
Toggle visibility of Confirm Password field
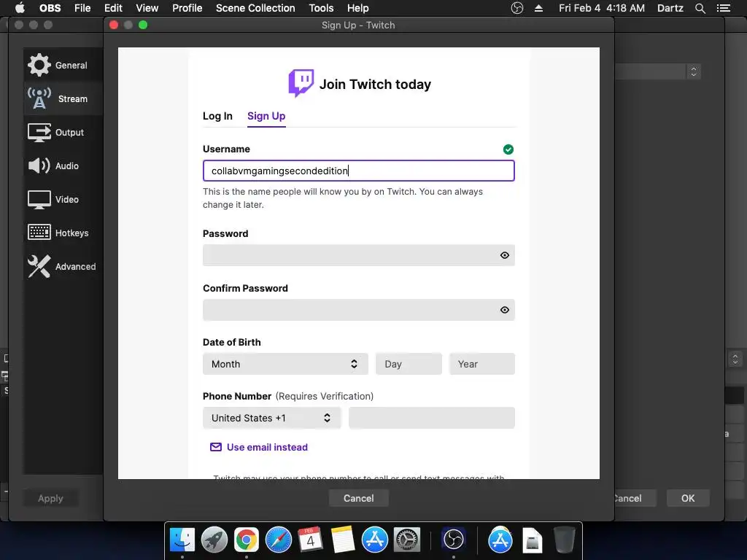505,310
